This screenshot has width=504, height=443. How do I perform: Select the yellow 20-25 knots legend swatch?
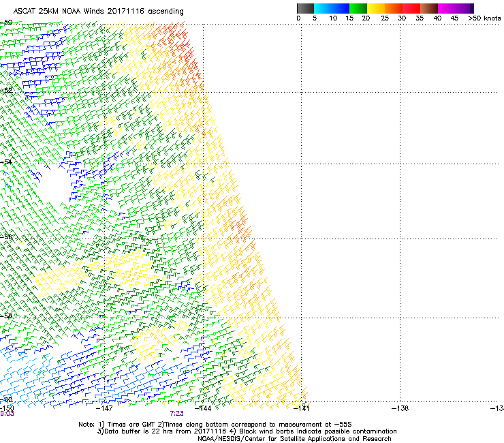(376, 8)
